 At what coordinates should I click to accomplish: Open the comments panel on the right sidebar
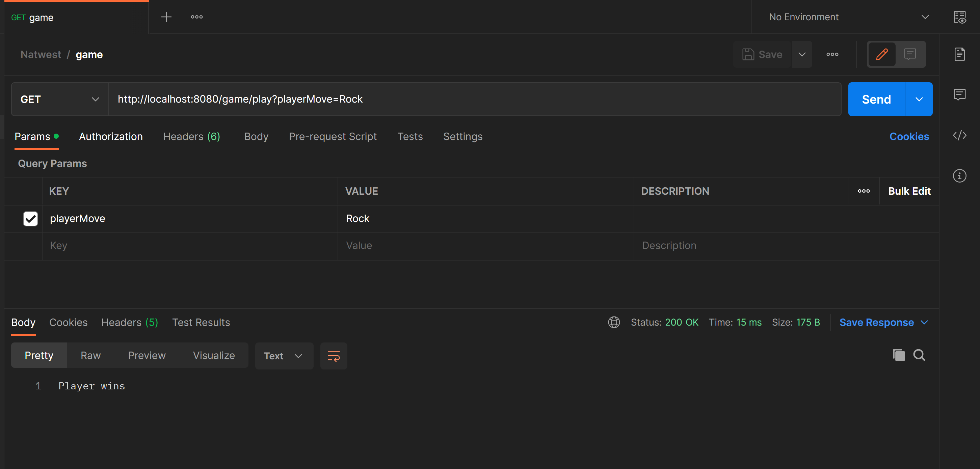[960, 94]
